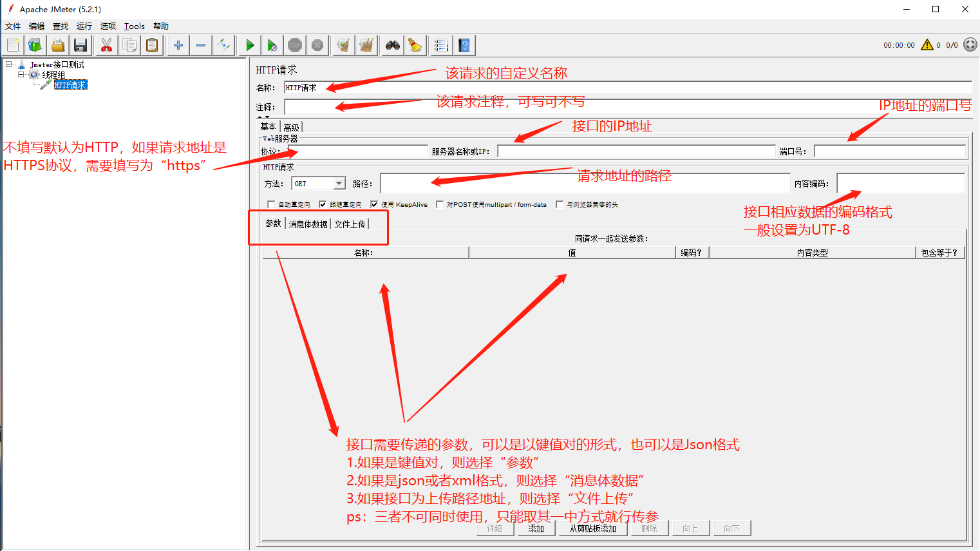Enable the 与浏览器兼容的头 checkbox
Screen dimensions: 980x551
point(560,204)
